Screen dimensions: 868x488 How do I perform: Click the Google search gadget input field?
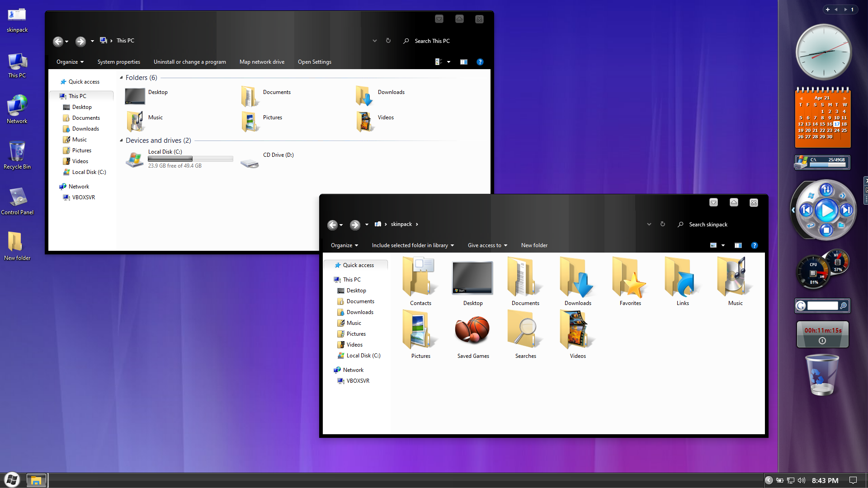pyautogui.click(x=822, y=306)
